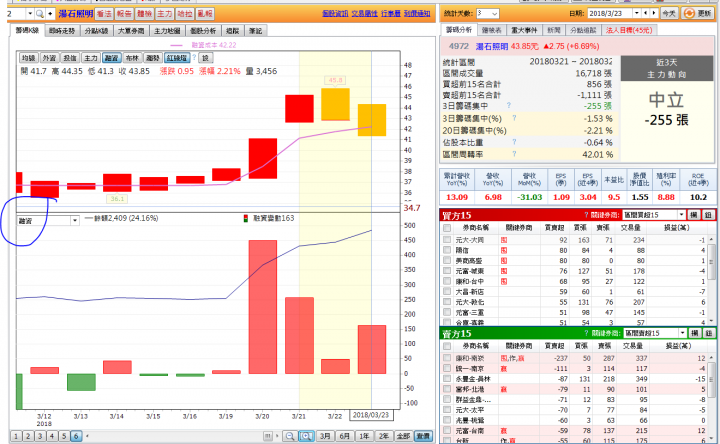Select the 3月 chart range button
The height and width of the screenshot is (444, 720).
tap(325, 436)
